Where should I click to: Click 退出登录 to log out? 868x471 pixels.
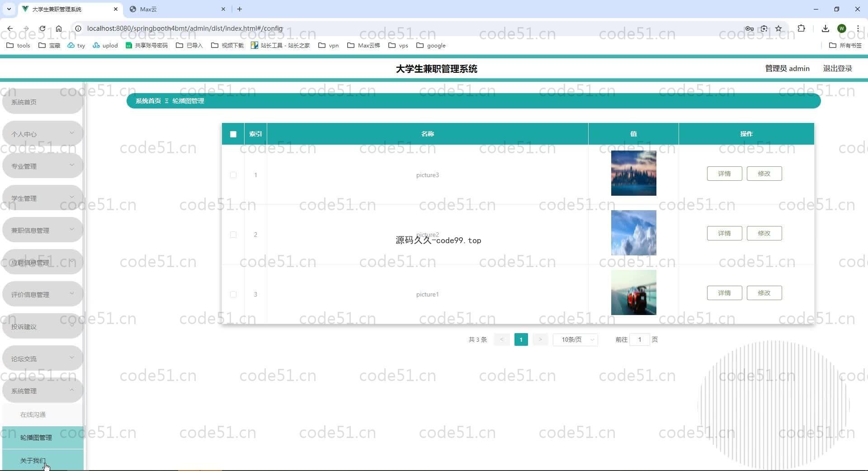click(837, 68)
